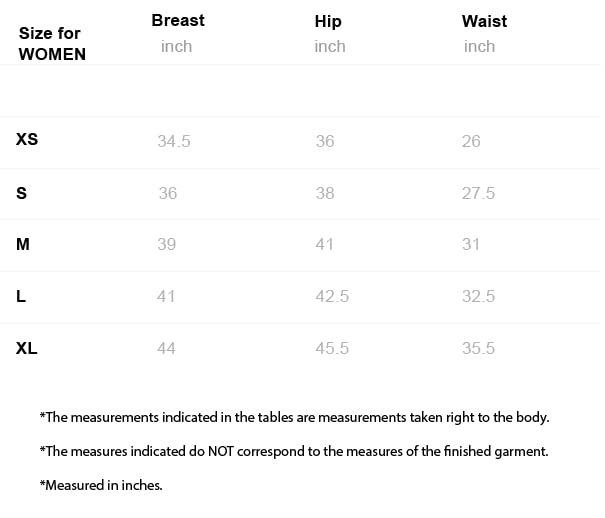Click the finished garment disclaimer note
This screenshot has width=605, height=518.
point(294,451)
